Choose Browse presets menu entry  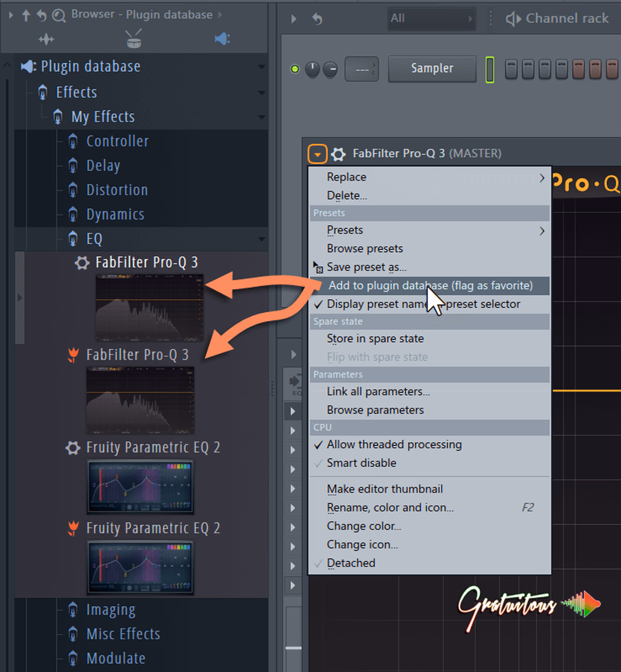click(x=429, y=249)
